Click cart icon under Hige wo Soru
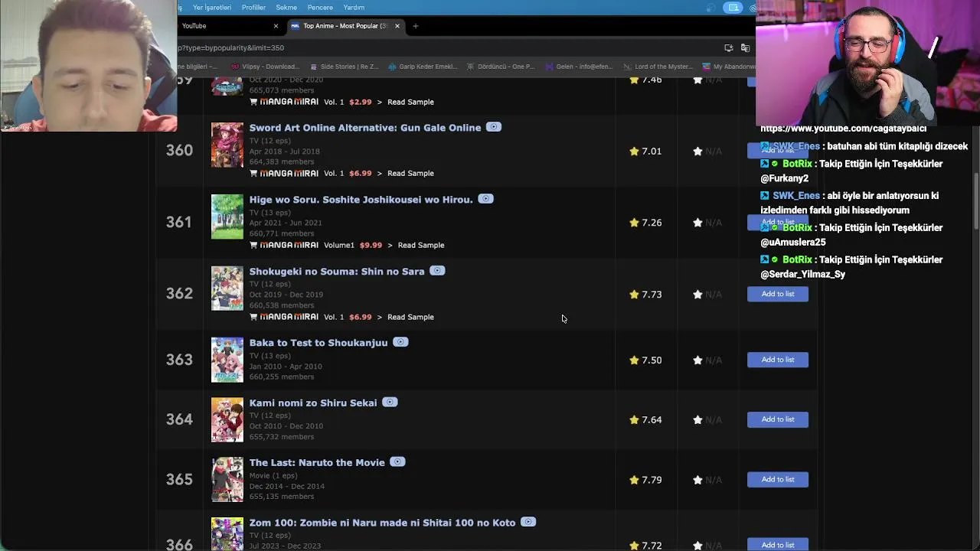This screenshot has height=551, width=980. 253,245
